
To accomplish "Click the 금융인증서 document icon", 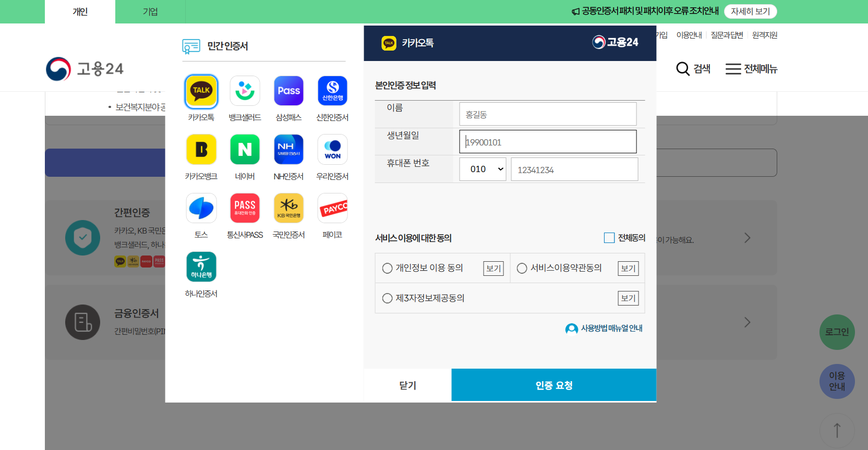I will pyautogui.click(x=82, y=322).
